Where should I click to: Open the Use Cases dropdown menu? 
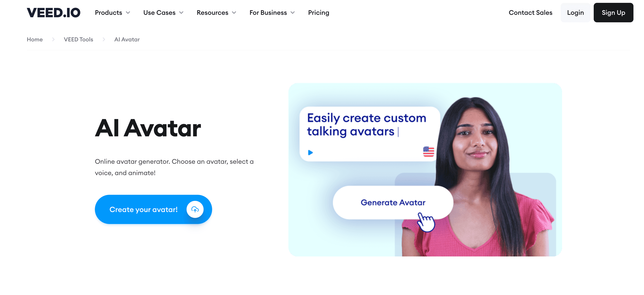coord(163,13)
